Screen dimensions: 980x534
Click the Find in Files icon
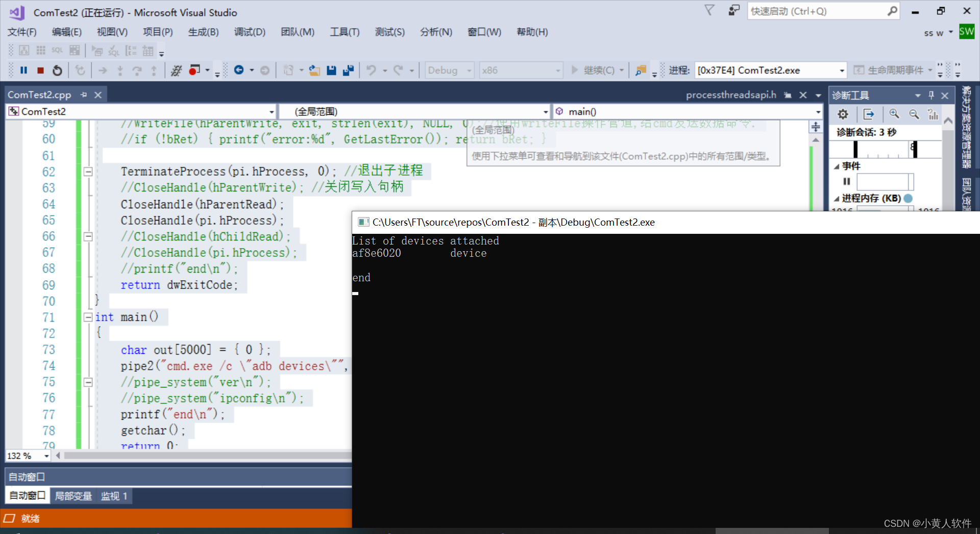coord(641,70)
